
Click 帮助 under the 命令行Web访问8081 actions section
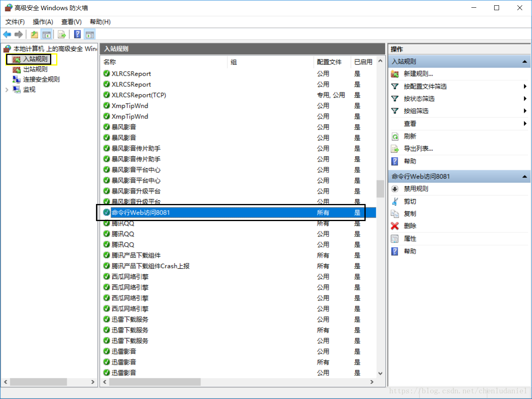coord(410,251)
